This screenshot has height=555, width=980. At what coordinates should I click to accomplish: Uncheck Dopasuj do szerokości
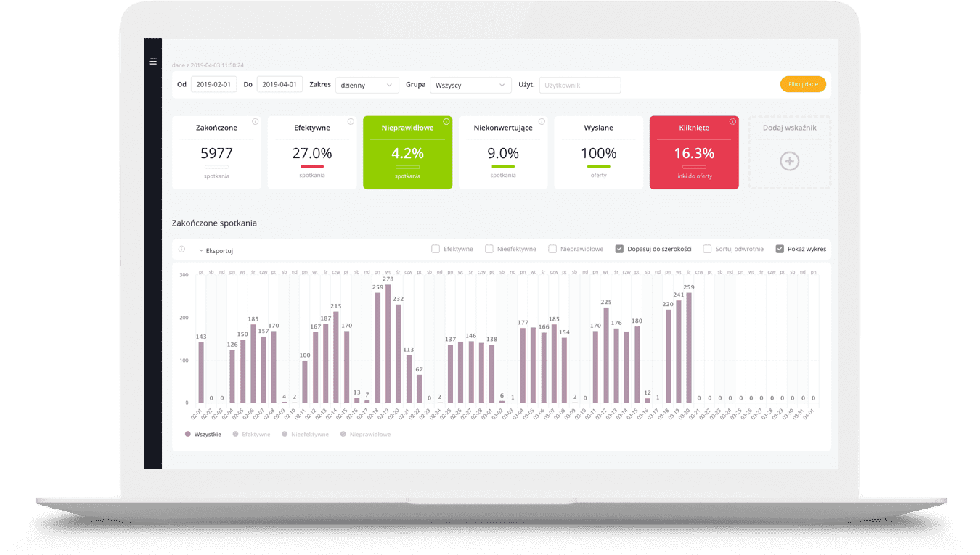point(619,249)
